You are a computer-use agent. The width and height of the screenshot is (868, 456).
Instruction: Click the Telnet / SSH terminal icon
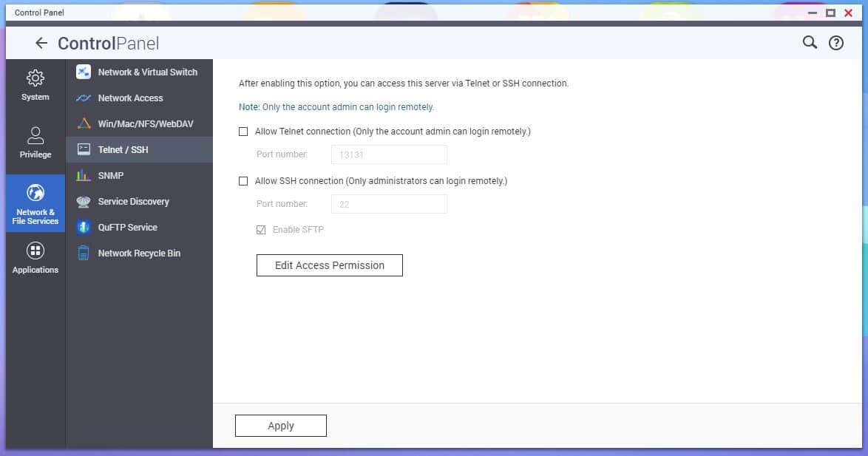84,149
